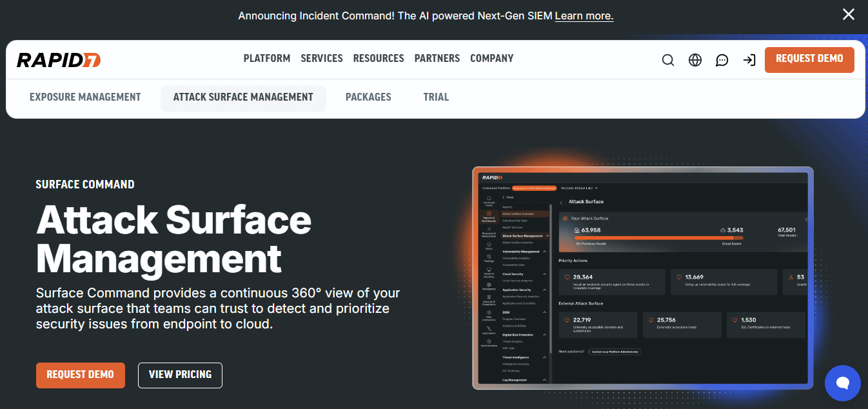This screenshot has width=868, height=409.
Task: Open the blue chat widget bubble
Action: (842, 383)
